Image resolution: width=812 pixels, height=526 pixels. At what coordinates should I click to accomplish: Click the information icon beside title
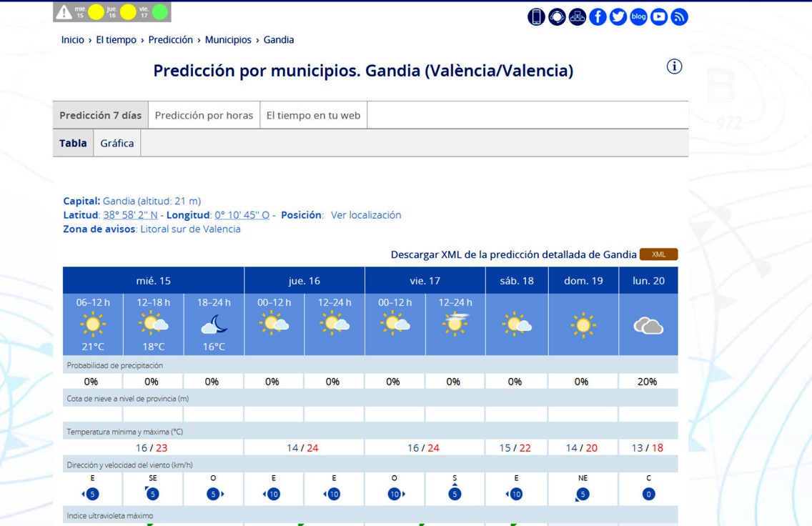[x=674, y=66]
